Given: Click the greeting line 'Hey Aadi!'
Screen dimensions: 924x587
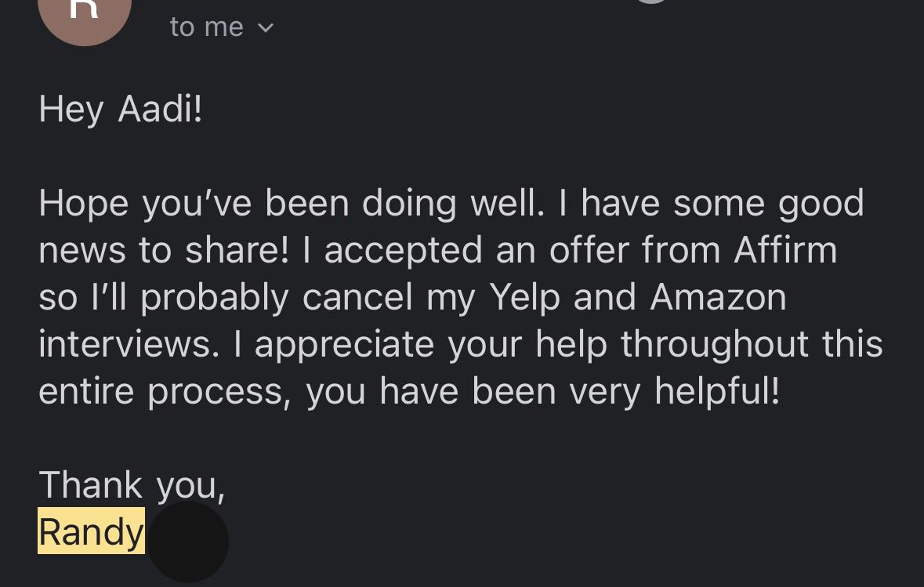Looking at the screenshot, I should pyautogui.click(x=120, y=109).
